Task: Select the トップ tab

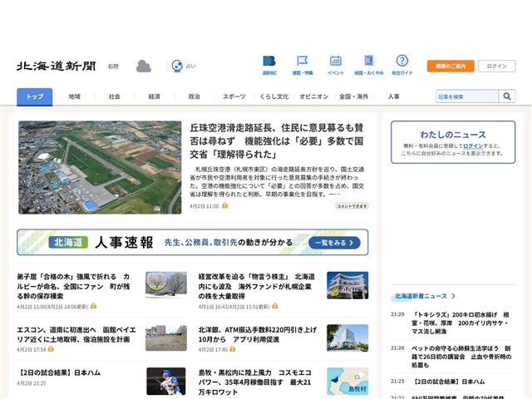Action: [x=35, y=96]
